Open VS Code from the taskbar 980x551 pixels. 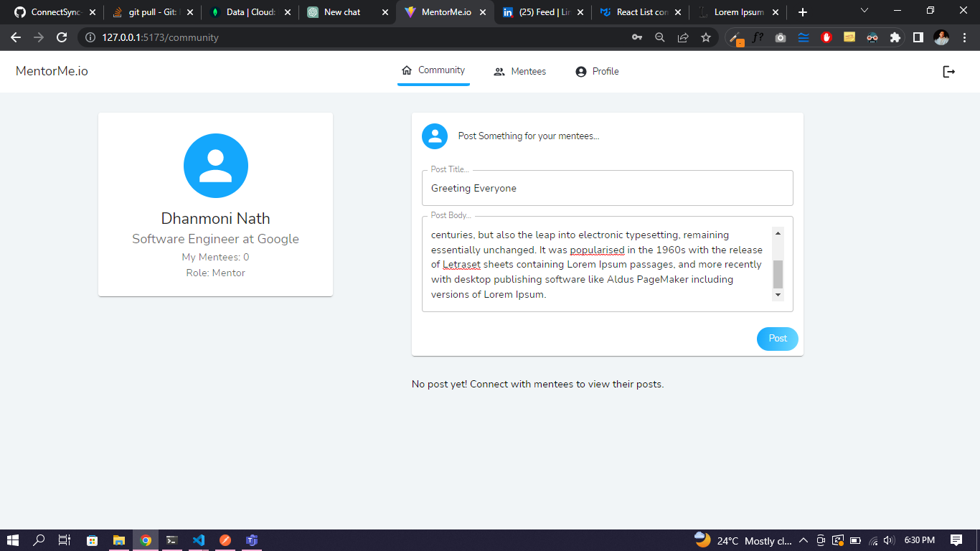[x=199, y=540]
